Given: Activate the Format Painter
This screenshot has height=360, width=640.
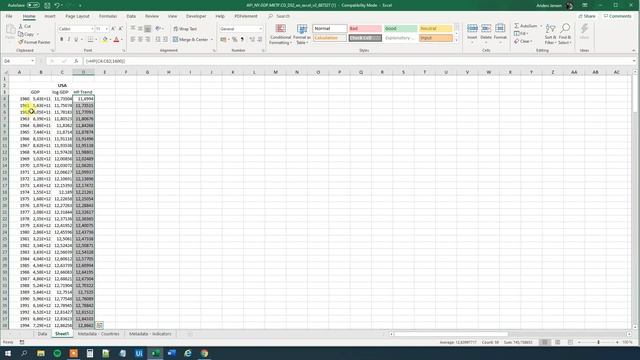Looking at the screenshot, I should [x=34, y=42].
